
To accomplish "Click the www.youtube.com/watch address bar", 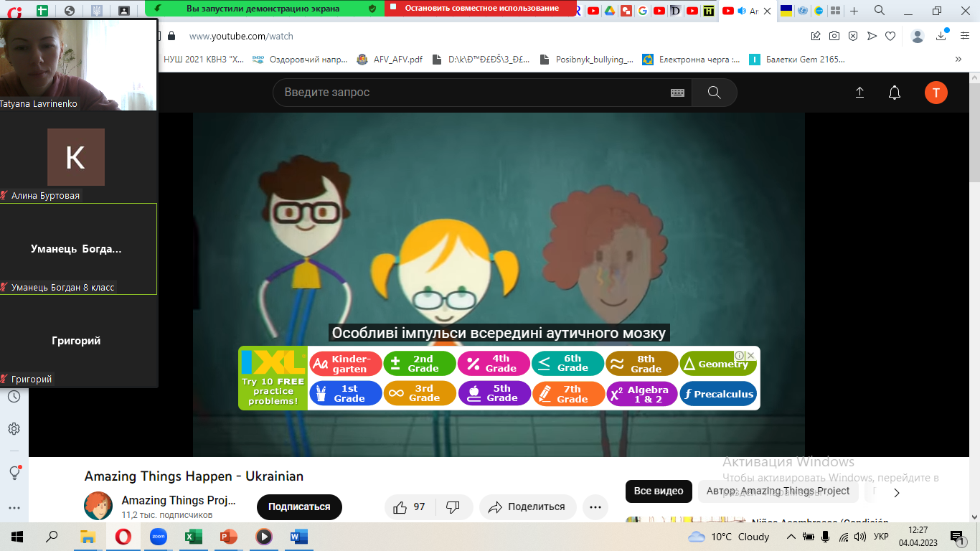I will (241, 36).
